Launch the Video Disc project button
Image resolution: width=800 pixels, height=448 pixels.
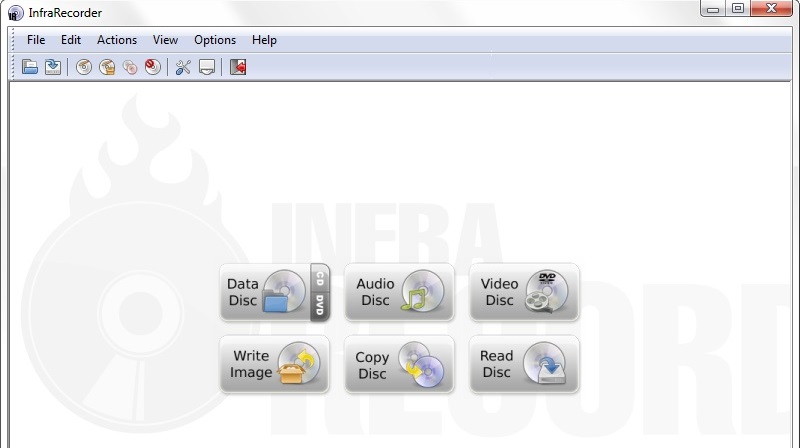(524, 292)
